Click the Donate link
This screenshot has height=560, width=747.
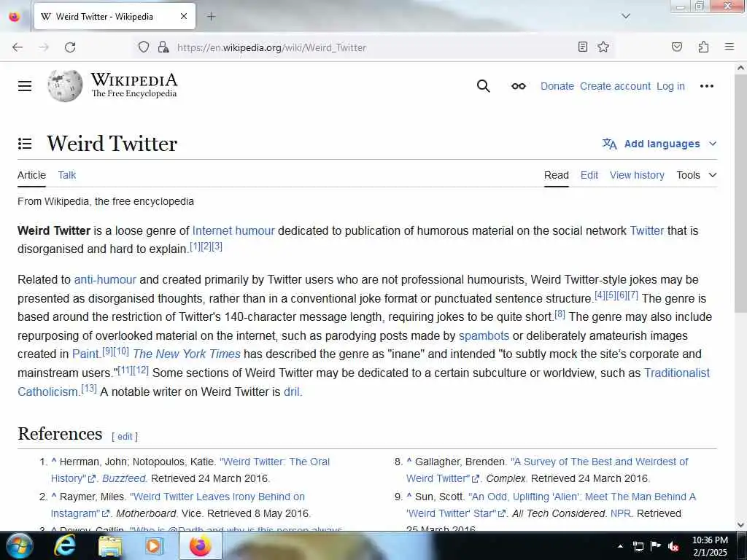pos(557,86)
